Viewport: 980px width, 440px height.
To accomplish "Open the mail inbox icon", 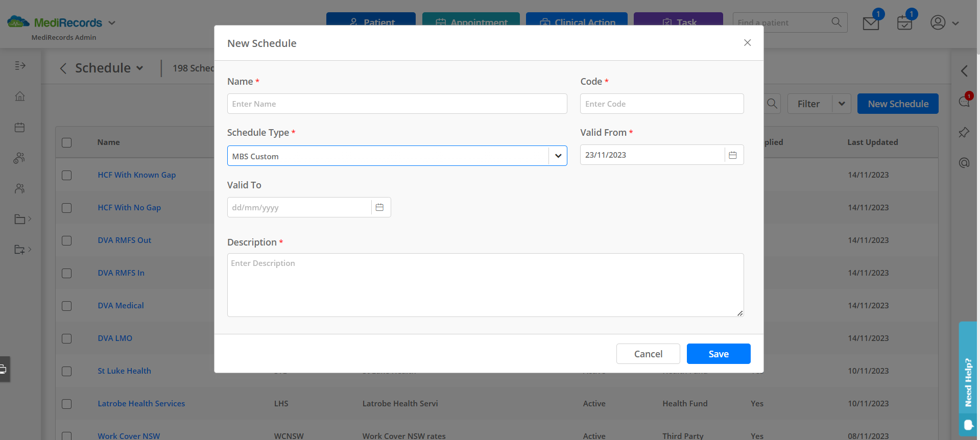I will click(871, 23).
